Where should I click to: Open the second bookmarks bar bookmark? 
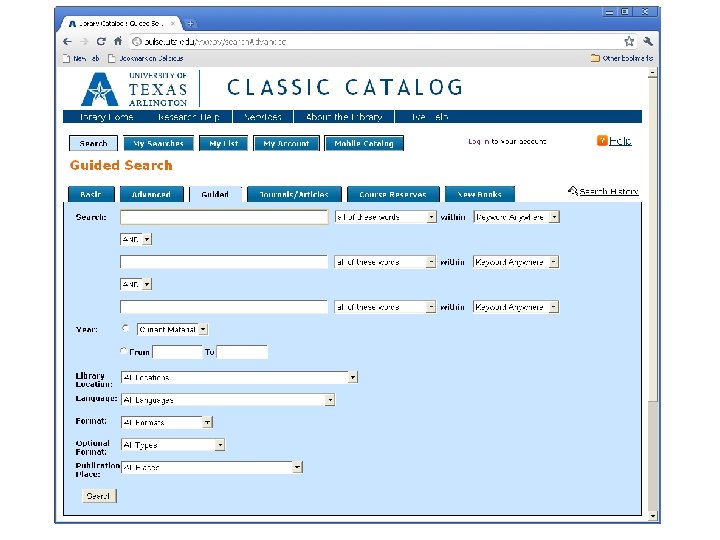tap(146, 58)
